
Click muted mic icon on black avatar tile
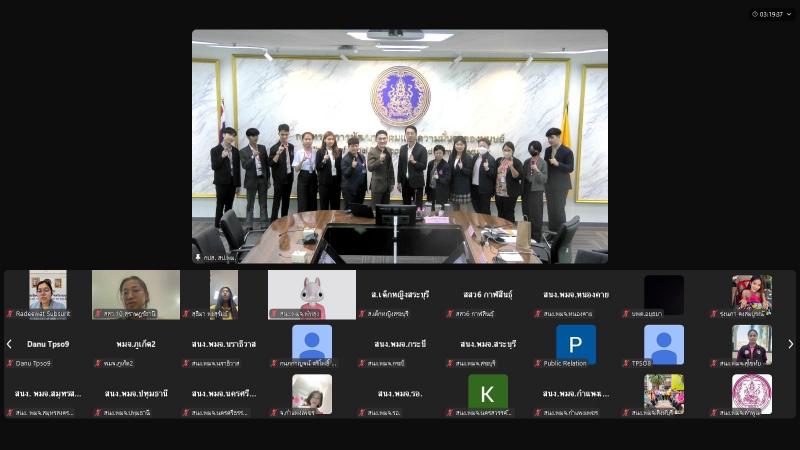tap(626, 314)
